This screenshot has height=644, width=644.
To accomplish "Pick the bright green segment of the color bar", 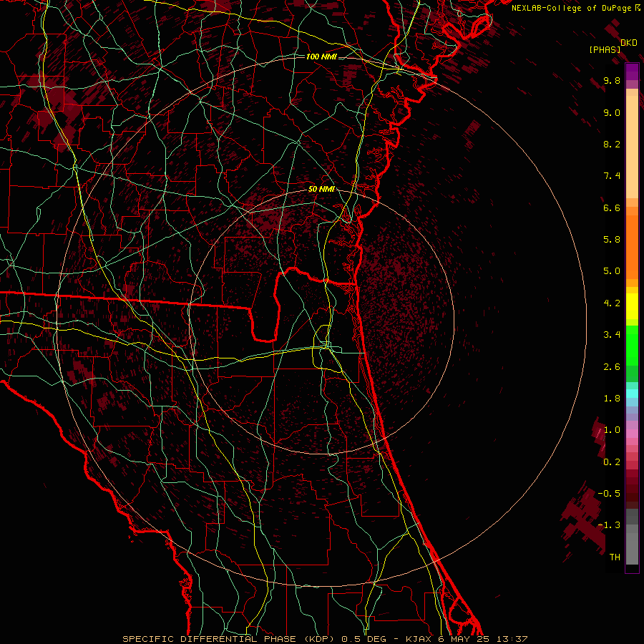I will [x=632, y=345].
